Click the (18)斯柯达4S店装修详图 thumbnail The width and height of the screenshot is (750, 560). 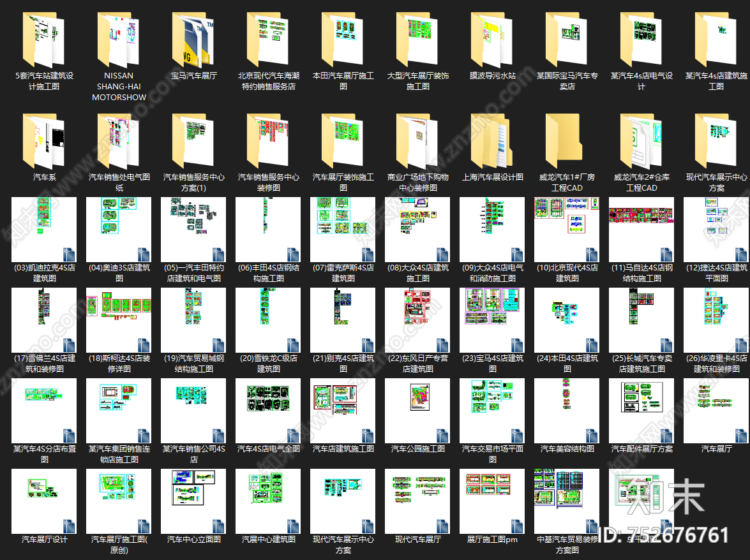[x=119, y=320]
